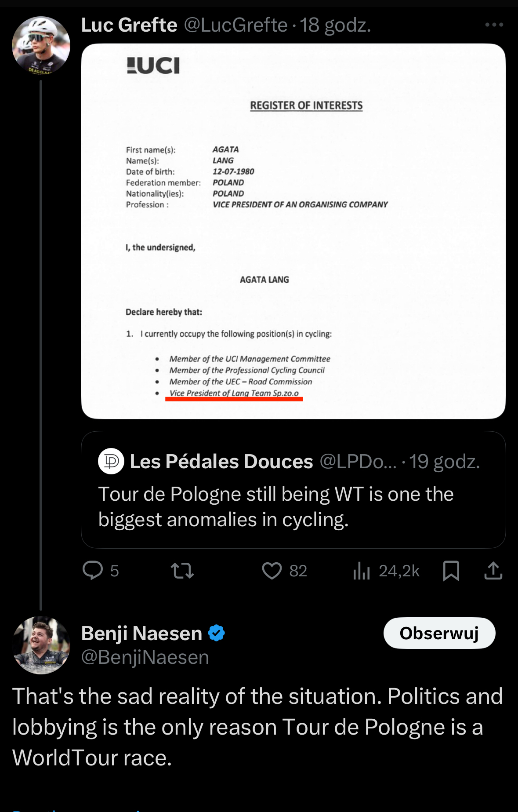Open the @LucGrefte handle link
Image resolution: width=518 pixels, height=812 pixels.
click(235, 25)
